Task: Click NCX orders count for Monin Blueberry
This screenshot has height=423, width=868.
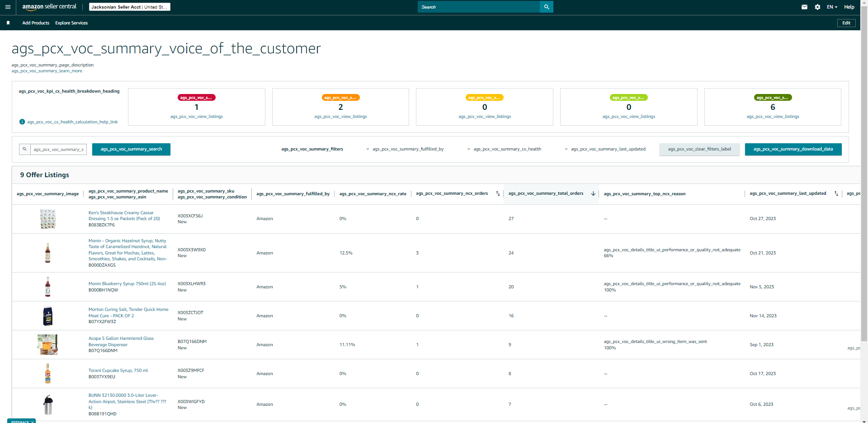Action: [x=417, y=287]
